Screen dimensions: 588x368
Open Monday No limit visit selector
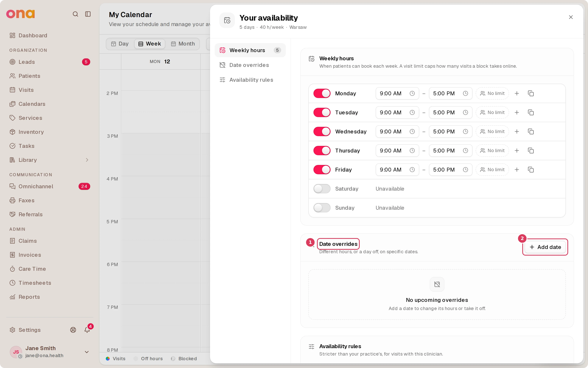click(492, 94)
